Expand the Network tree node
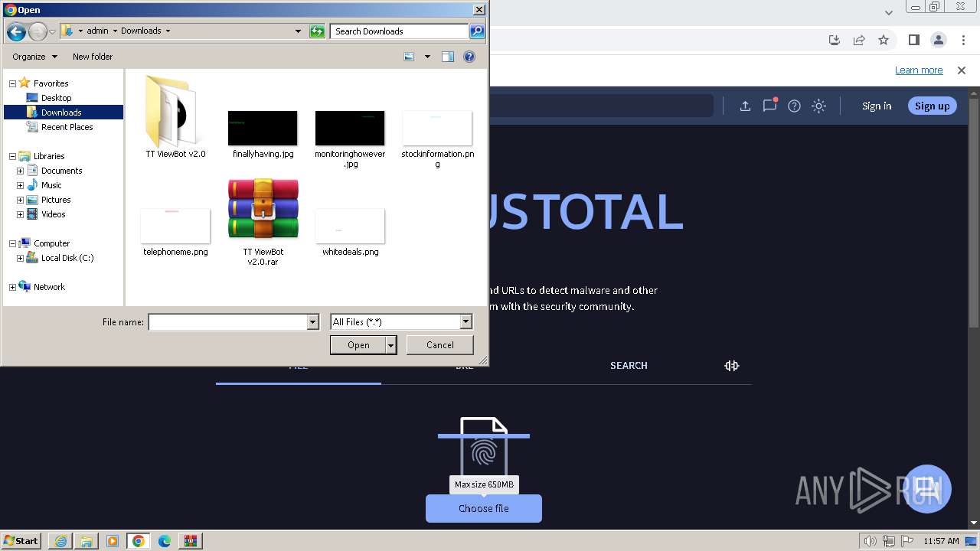 coord(12,287)
